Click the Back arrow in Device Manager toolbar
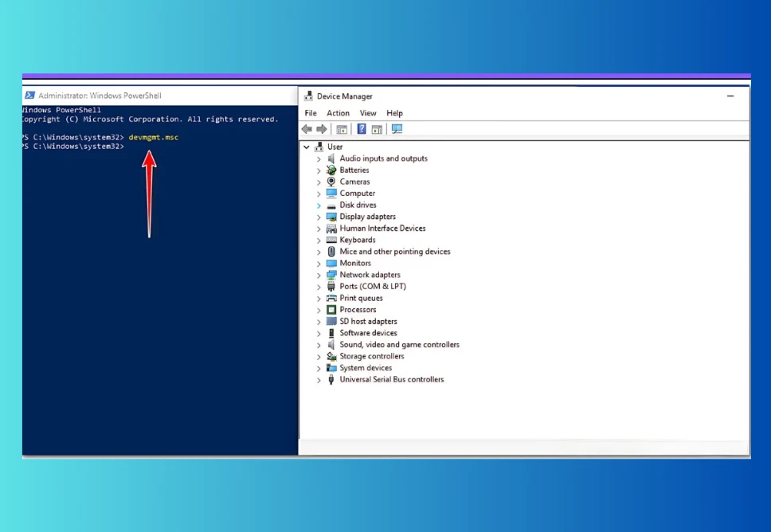Viewport: 771px width, 532px height. pos(307,129)
